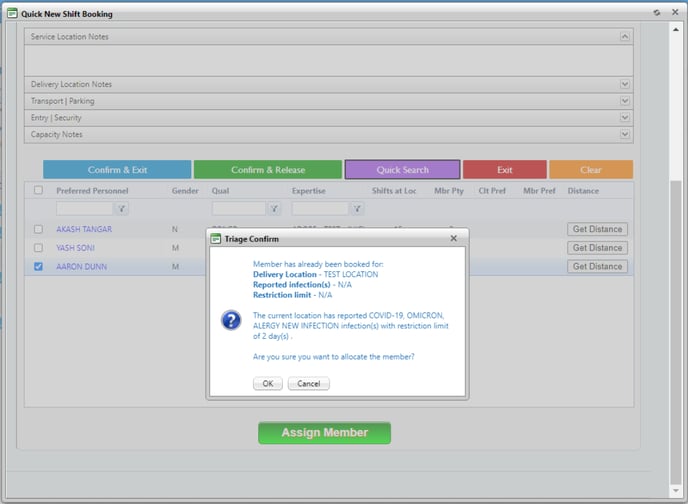This screenshot has width=688, height=504.
Task: Click the Preferred Personnel filter funnel icon
Action: (121, 209)
